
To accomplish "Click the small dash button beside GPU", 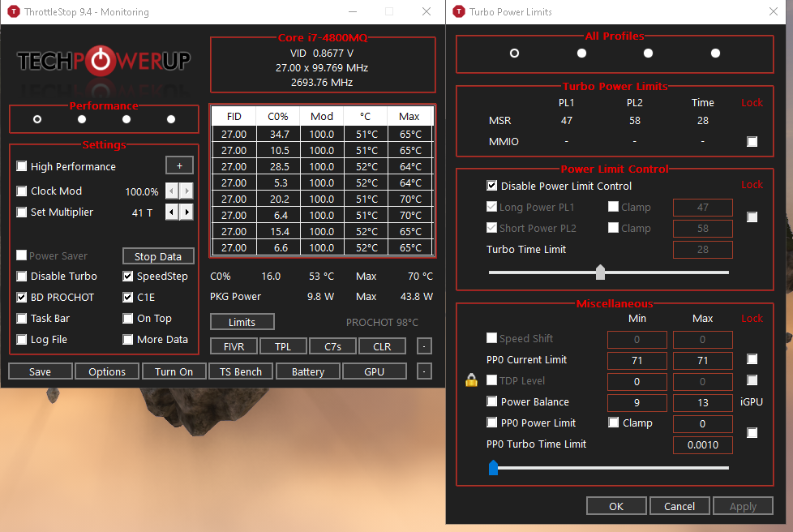I will coord(424,371).
